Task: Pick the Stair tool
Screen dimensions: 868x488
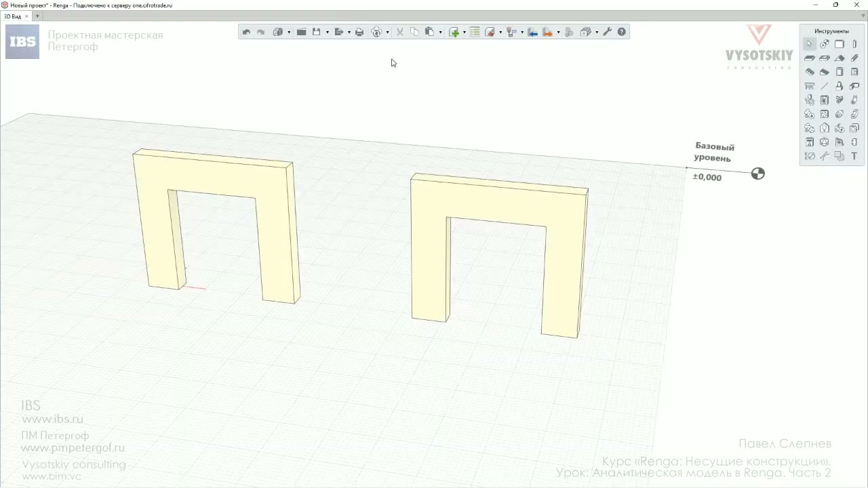Action: [x=810, y=72]
